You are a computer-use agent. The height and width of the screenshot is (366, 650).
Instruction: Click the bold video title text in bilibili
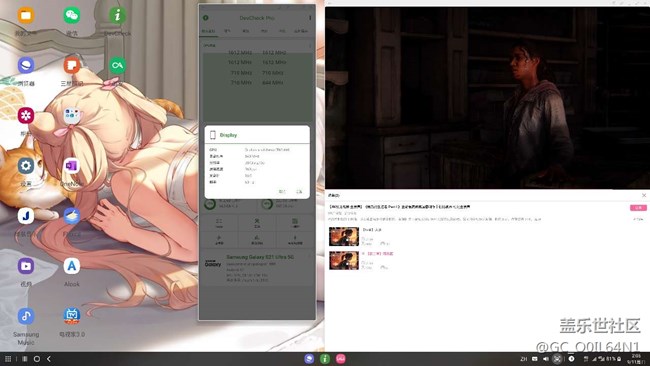pyautogui.click(x=400, y=206)
